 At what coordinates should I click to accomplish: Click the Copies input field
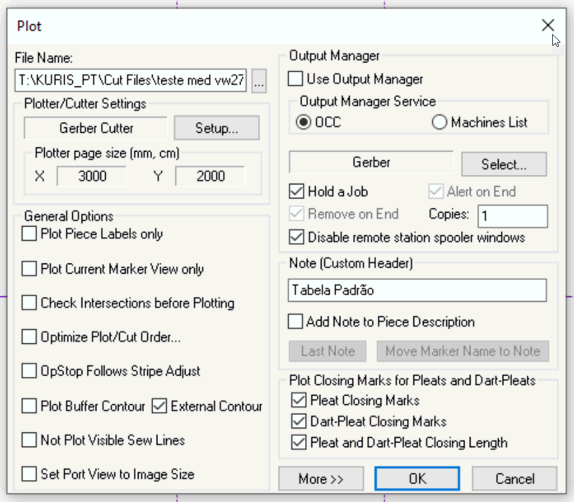point(512,216)
